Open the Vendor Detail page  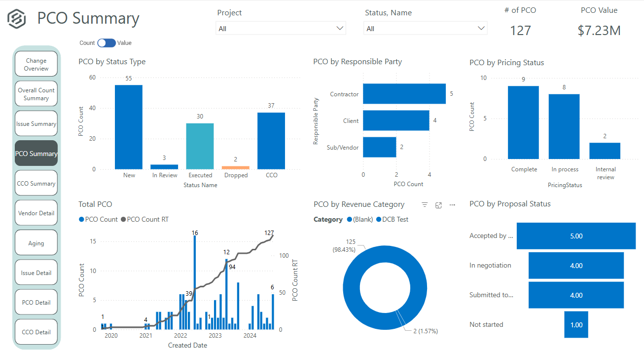click(36, 213)
